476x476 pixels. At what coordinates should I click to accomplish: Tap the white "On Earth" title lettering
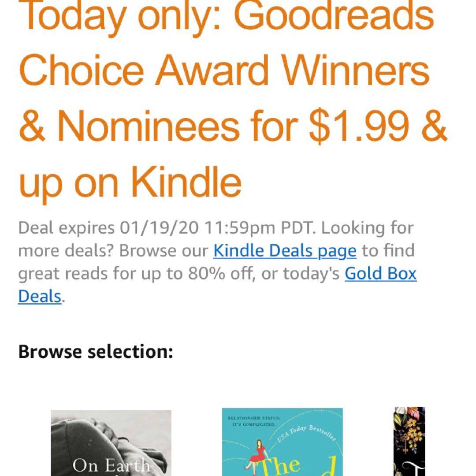point(111,465)
